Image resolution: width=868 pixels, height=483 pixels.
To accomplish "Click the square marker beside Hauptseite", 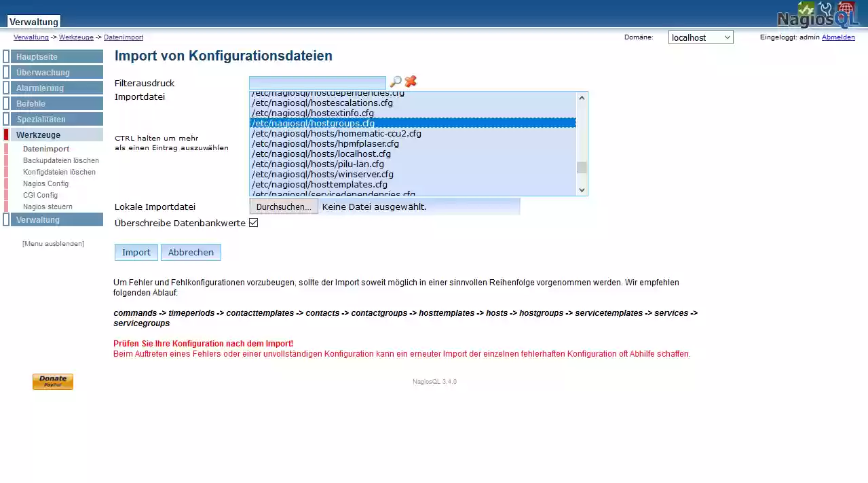I will 6,57.
